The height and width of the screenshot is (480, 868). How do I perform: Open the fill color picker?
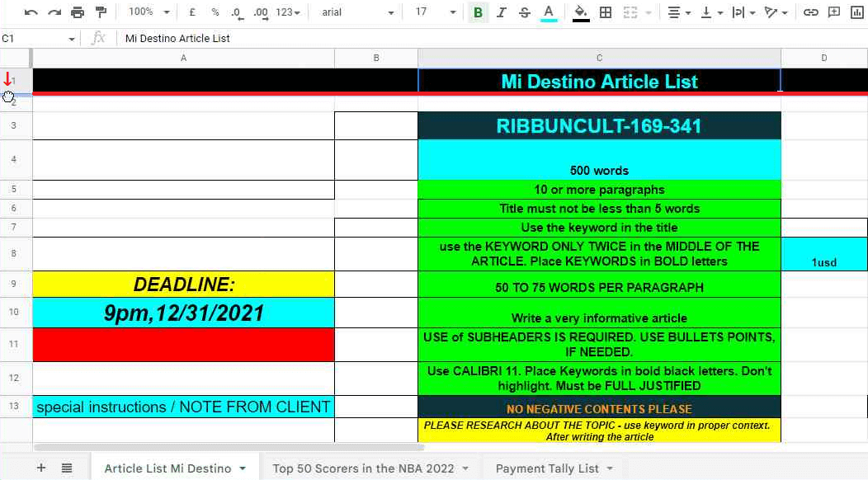[x=580, y=12]
